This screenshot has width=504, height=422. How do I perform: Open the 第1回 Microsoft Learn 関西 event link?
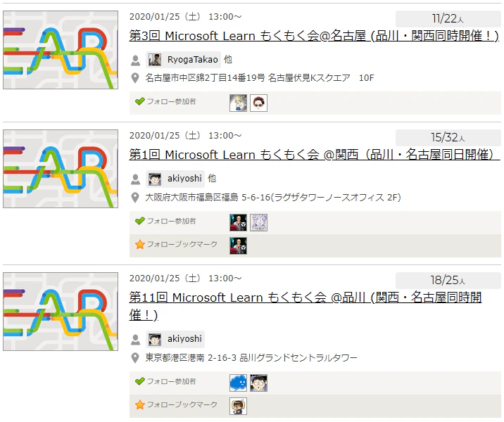pos(315,155)
